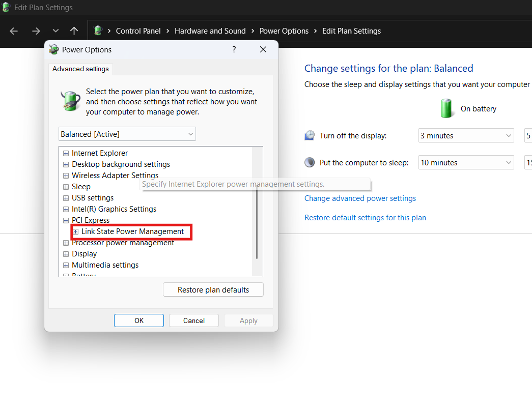Click the forward navigation arrow
532x408 pixels.
[x=36, y=31]
